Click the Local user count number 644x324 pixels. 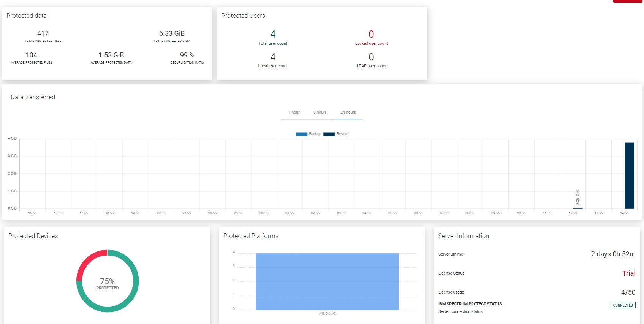273,57
